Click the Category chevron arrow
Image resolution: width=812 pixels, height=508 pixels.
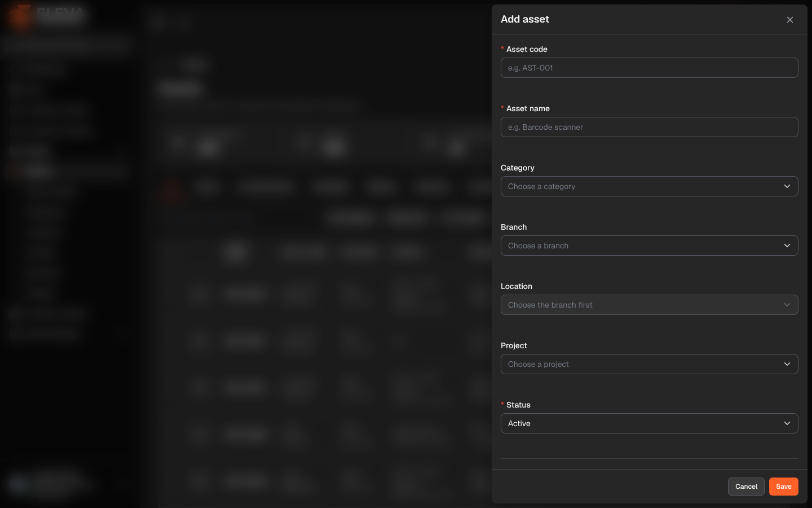tap(787, 186)
